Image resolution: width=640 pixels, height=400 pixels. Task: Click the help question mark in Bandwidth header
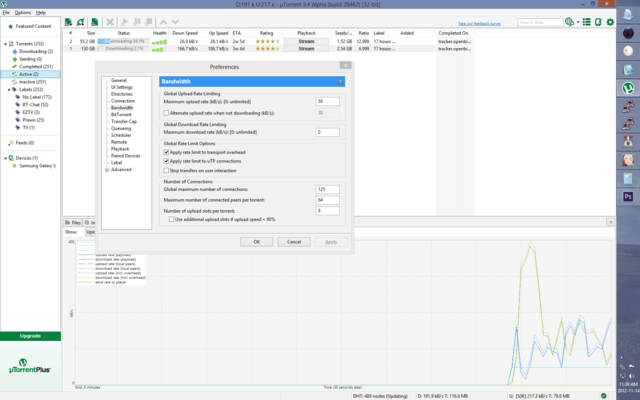click(340, 82)
